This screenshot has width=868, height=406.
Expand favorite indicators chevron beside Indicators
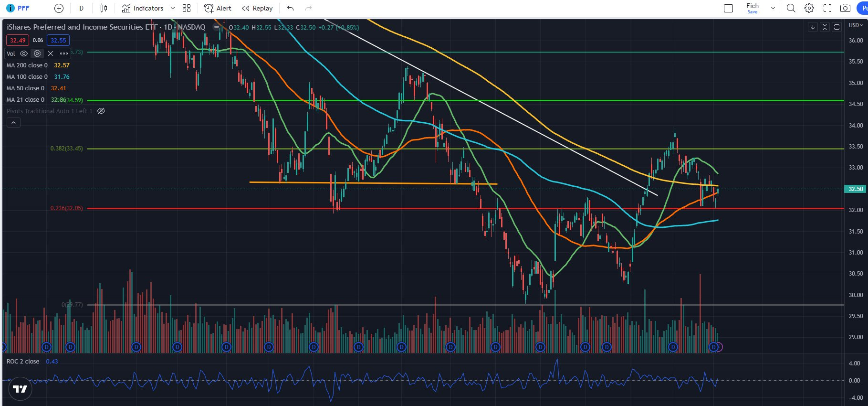pos(173,8)
